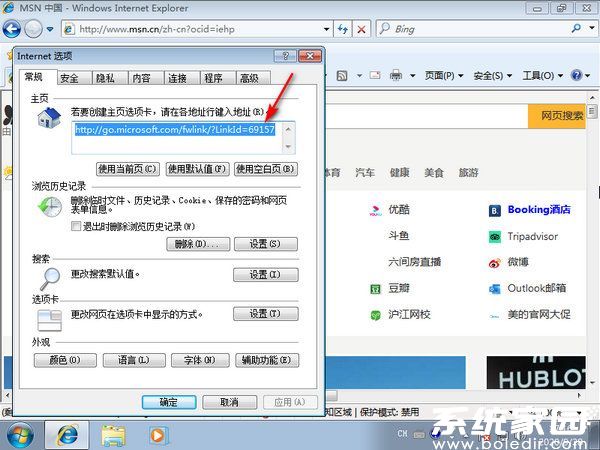Toggle 退出时删除浏览历史记录 checkbox
The width and height of the screenshot is (600, 450).
pos(76,227)
